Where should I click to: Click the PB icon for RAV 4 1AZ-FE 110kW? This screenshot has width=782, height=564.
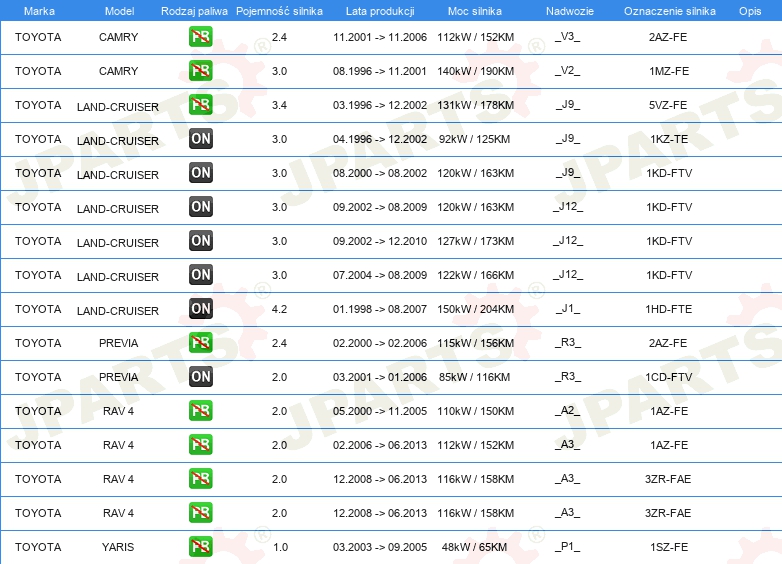pyautogui.click(x=200, y=411)
